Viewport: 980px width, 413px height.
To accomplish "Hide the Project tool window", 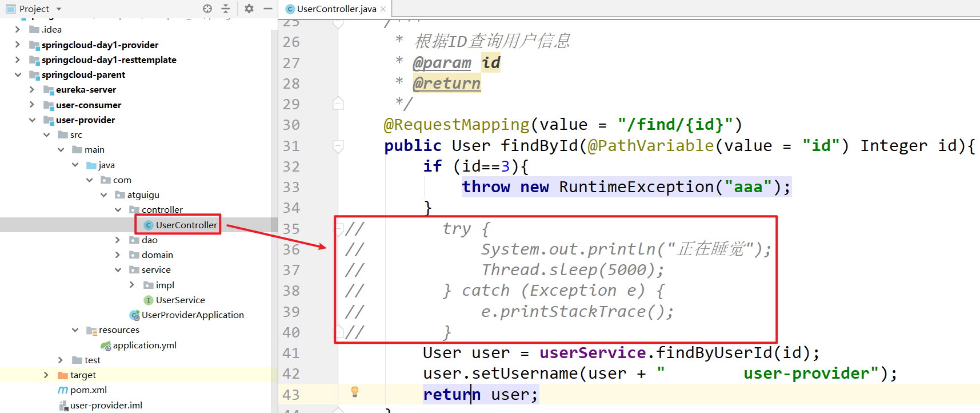I will click(267, 9).
